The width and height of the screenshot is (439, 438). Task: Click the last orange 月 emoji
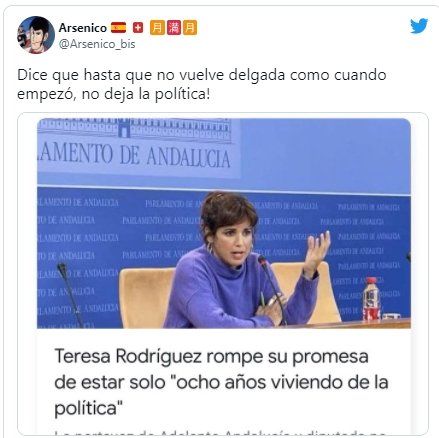pos(190,27)
